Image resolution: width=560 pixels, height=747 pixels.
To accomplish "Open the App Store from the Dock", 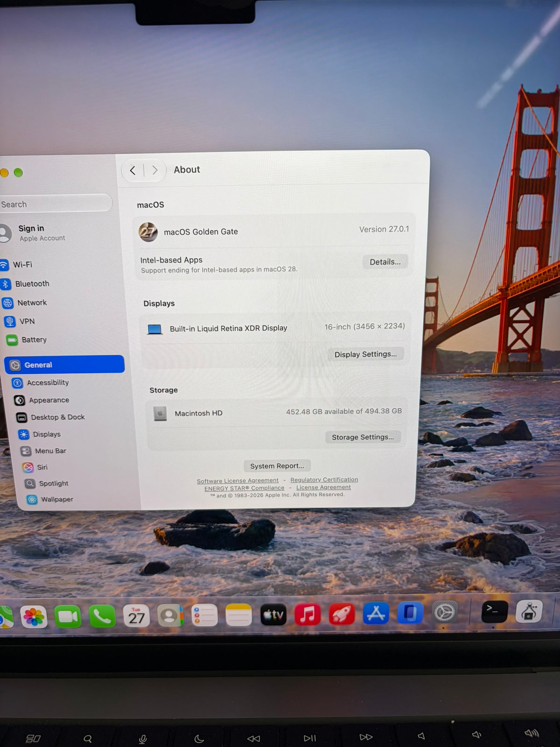I will click(376, 613).
